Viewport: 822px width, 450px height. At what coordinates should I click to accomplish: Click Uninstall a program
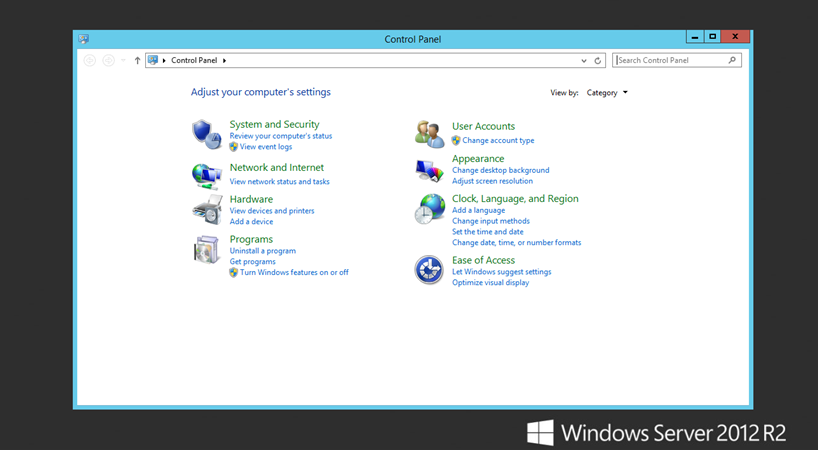(263, 251)
